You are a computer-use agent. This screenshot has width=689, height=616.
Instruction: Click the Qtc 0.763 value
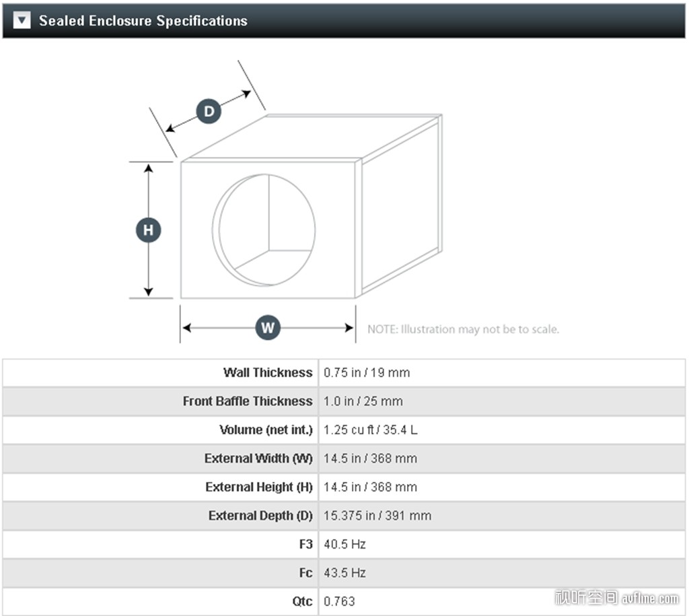[x=339, y=601]
